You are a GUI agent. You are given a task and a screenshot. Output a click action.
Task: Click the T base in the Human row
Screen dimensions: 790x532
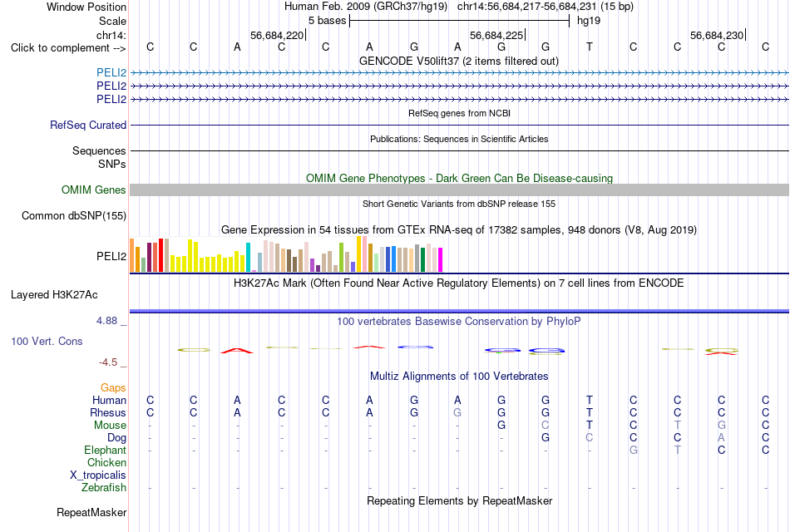[x=590, y=400]
